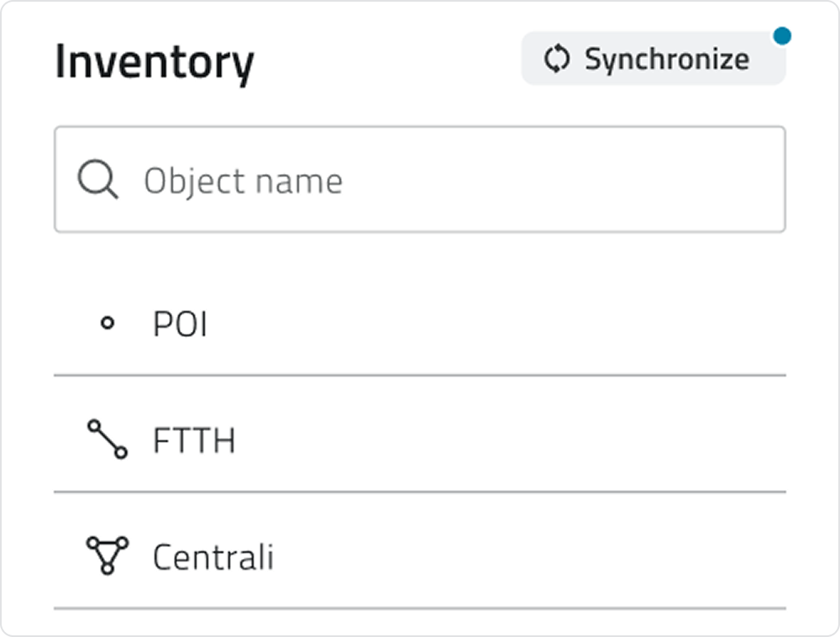Viewport: 840px width, 637px height.
Task: Select the Centrali menu entry
Action: coord(212,555)
